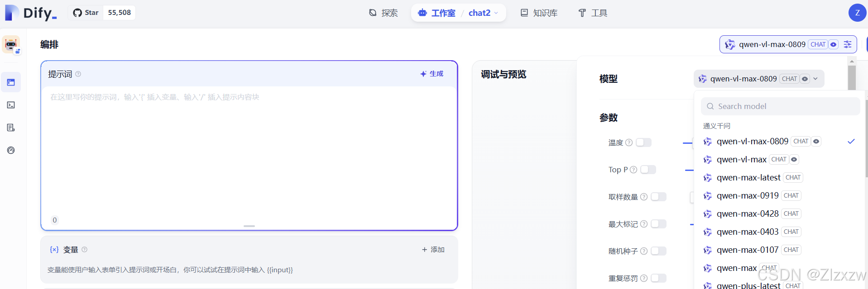Click the help icon beside 重复惩罚
This screenshot has height=289, width=868.
click(644, 278)
